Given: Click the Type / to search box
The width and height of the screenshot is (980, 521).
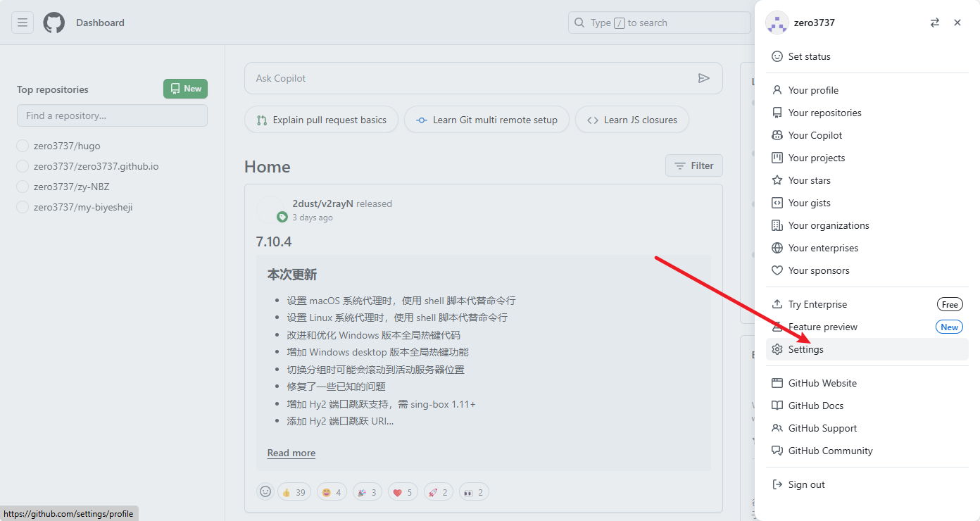Looking at the screenshot, I should 660,23.
